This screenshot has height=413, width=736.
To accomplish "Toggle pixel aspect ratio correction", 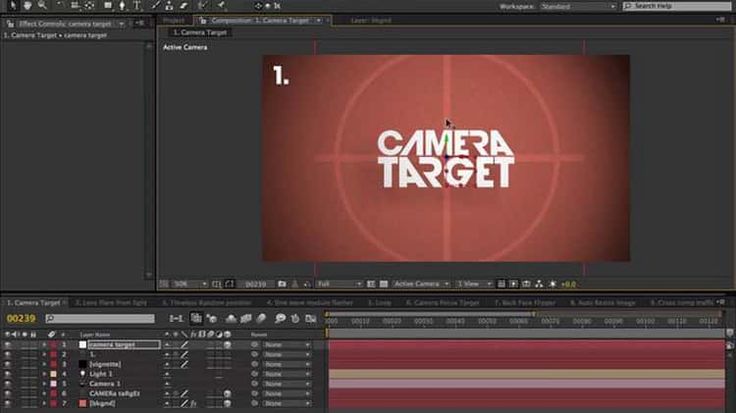I will pos(501,284).
